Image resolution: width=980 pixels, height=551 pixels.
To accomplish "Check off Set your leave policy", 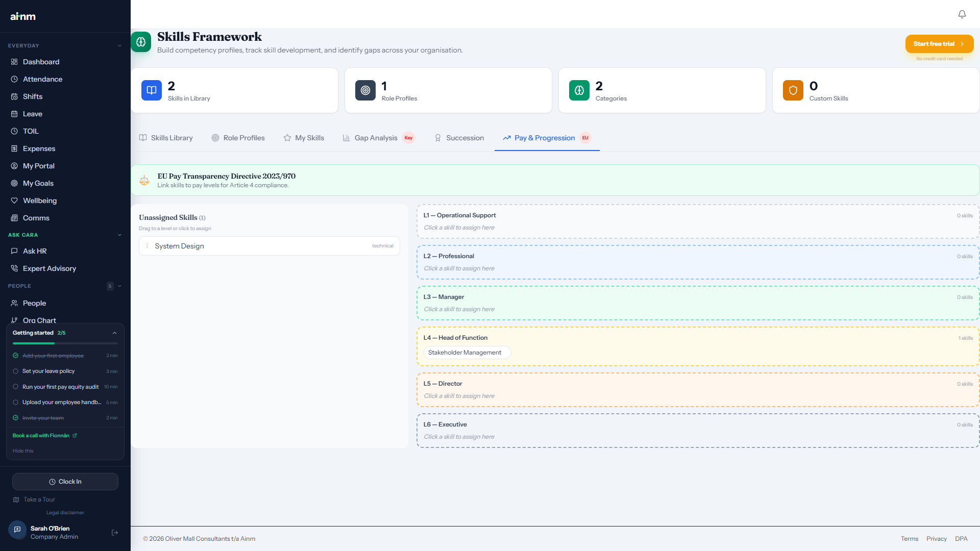I will (x=15, y=371).
